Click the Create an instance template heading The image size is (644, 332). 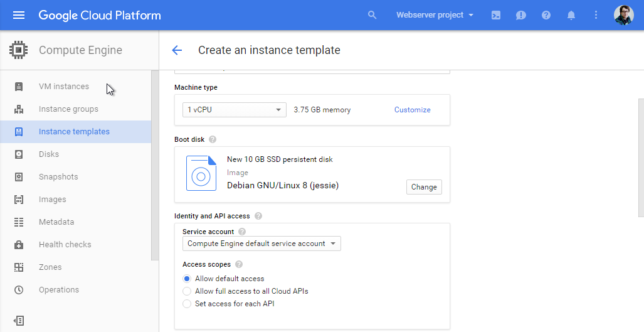(269, 50)
